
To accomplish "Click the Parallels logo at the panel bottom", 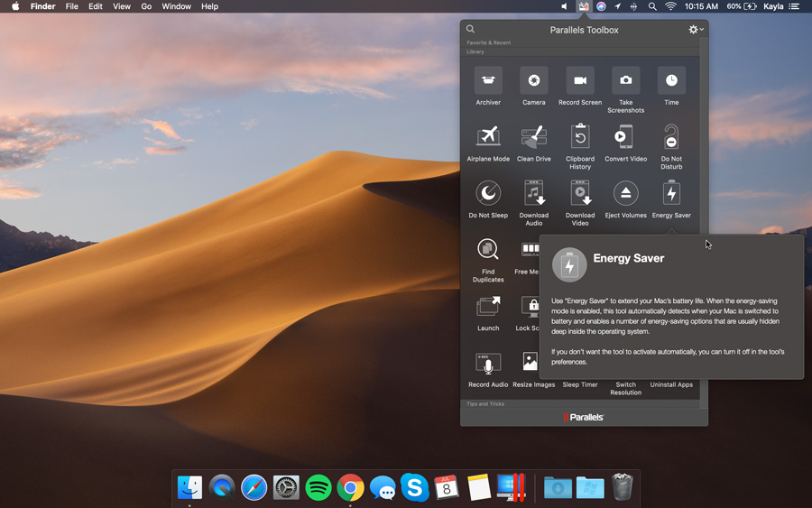I will click(x=584, y=417).
